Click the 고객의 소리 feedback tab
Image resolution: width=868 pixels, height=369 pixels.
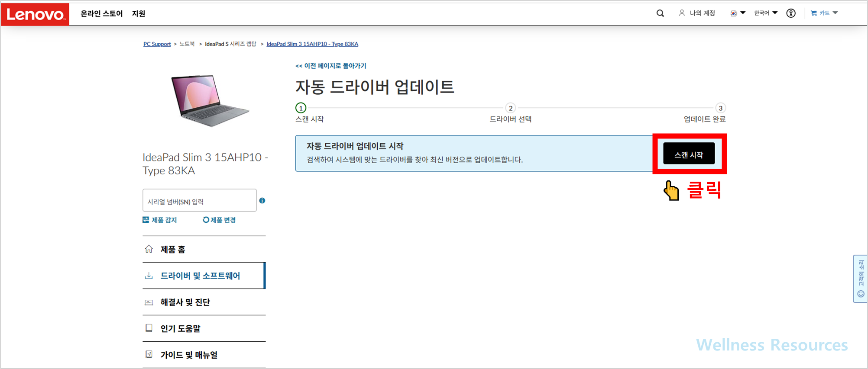click(x=861, y=279)
